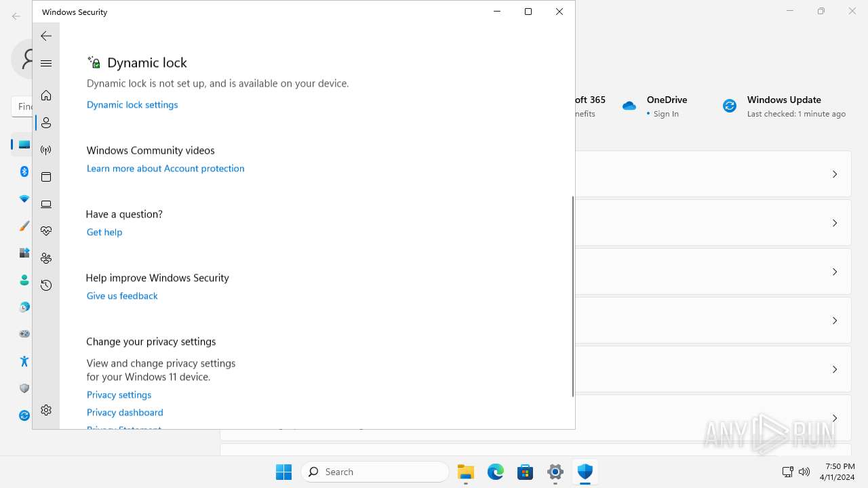Click Windows Security shield on the taskbar

[x=585, y=472]
